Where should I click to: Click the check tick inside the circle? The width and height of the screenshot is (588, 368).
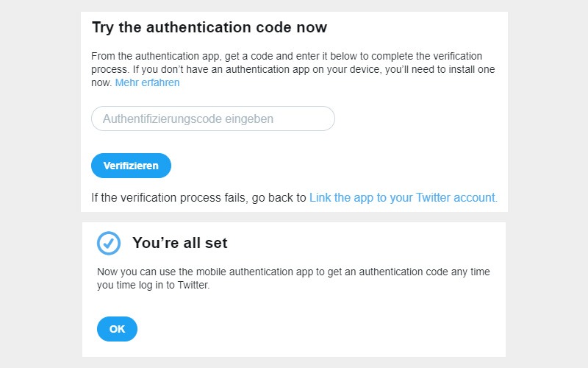(109, 244)
